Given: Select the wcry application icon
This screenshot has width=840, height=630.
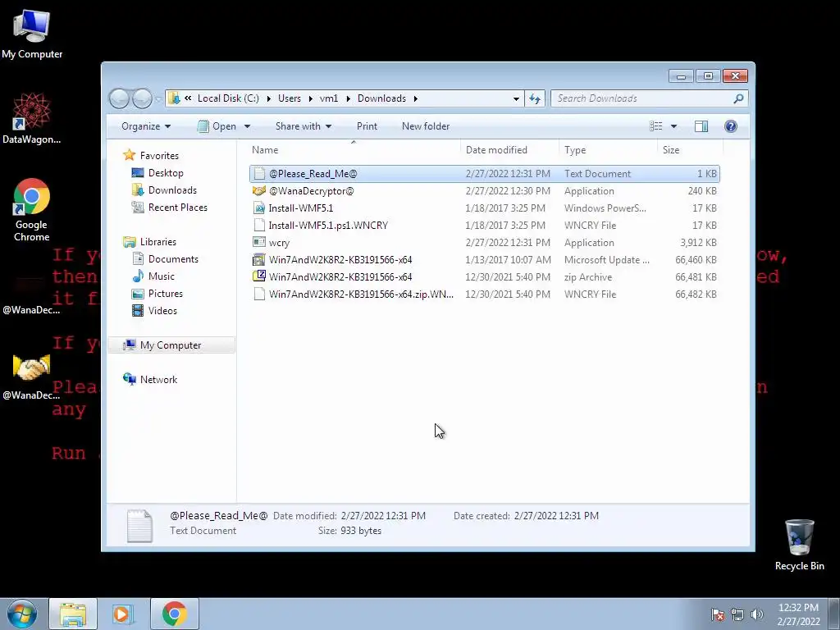Looking at the screenshot, I should (259, 243).
